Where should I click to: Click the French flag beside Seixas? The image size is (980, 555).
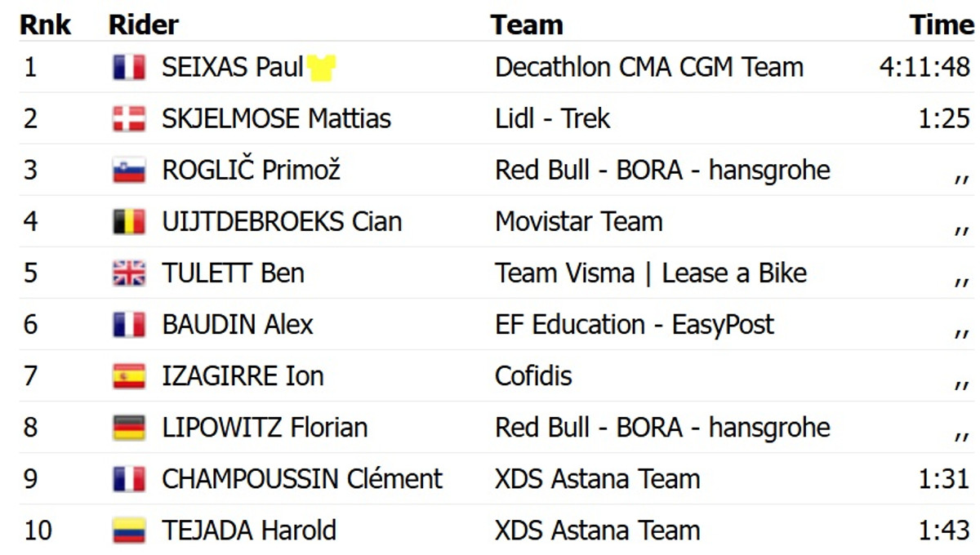point(129,68)
